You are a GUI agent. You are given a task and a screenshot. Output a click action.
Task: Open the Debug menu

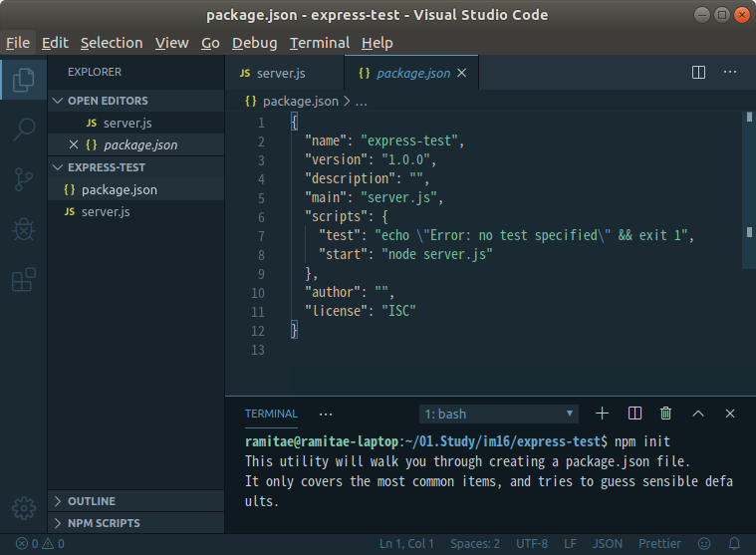255,43
